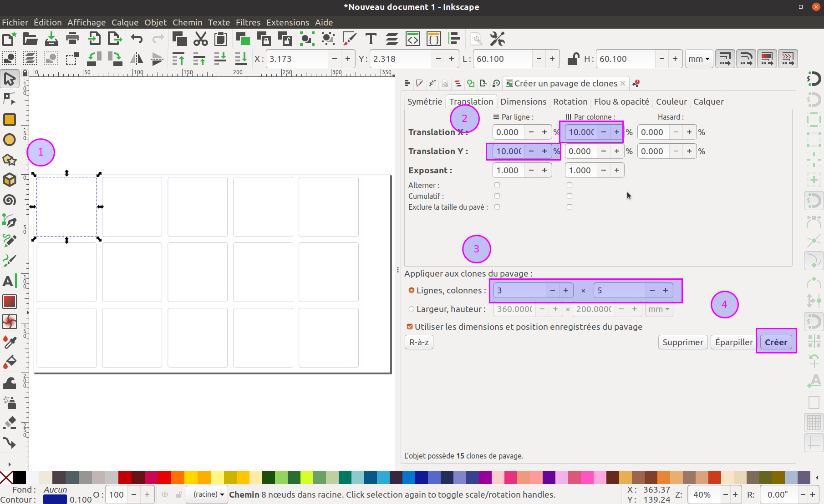Increase Translation X par colonne value
824x504 pixels.
617,132
